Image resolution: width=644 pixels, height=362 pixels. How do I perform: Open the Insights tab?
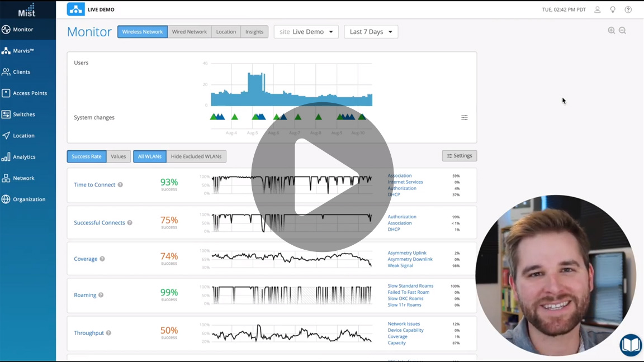[254, 32]
